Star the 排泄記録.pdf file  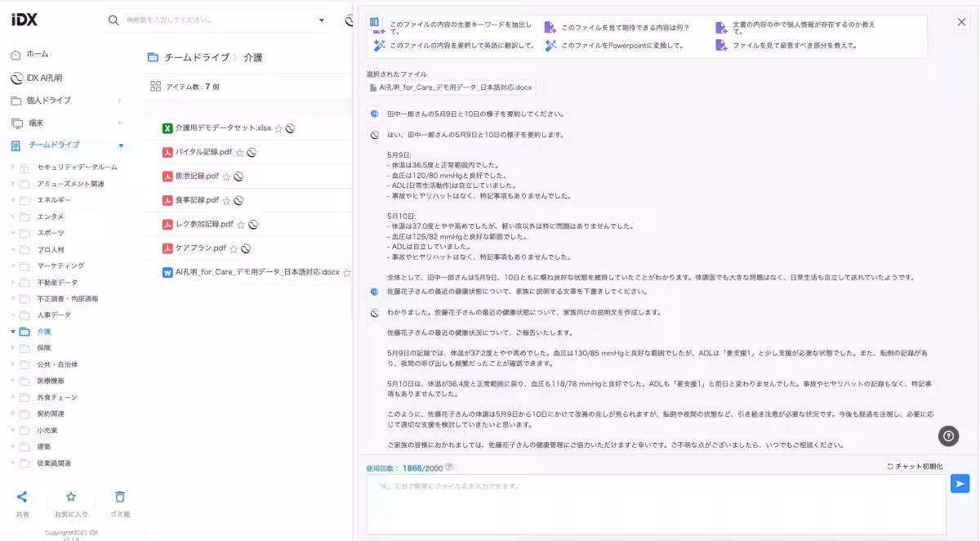tap(226, 177)
